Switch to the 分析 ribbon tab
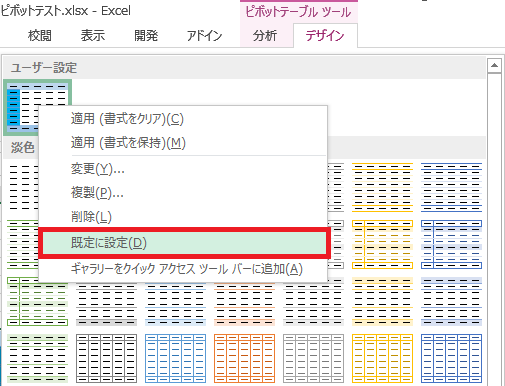 coord(265,36)
